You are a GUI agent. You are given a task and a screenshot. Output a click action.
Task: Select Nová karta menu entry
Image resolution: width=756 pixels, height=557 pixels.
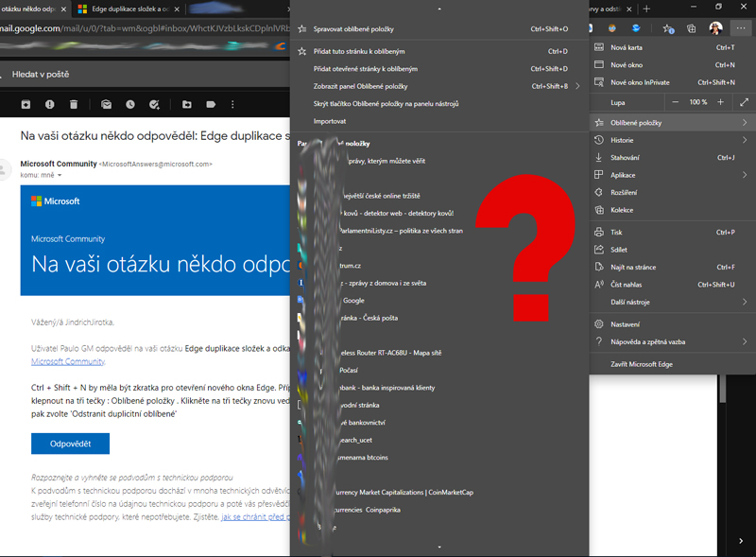[673, 47]
